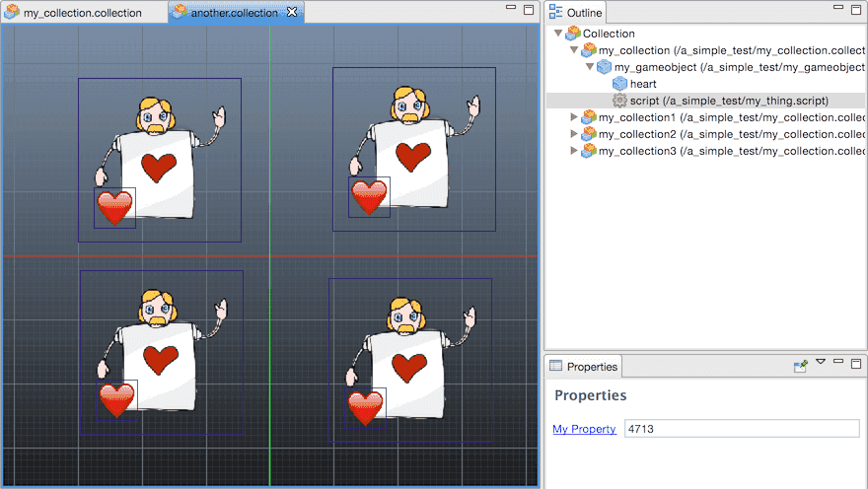
Task: Expand the my_collection3 tree node
Action: click(575, 151)
